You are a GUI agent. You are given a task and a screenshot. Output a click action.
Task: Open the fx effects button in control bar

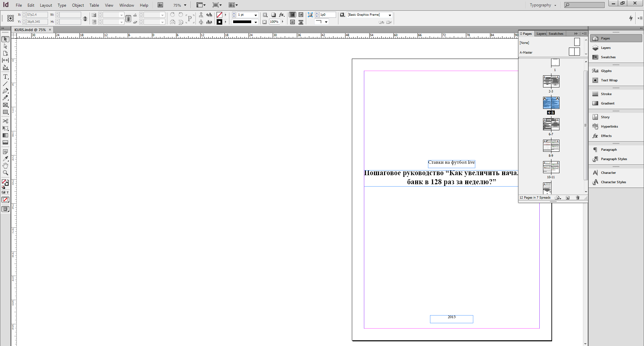(282, 15)
